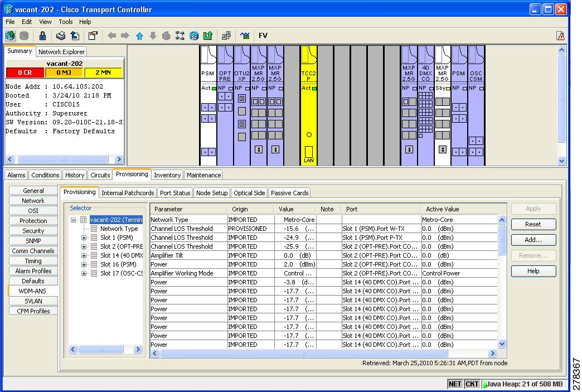Viewport: 582px width, 392px height.
Task: Click the orange 0 MJ alarm count
Action: pos(64,72)
